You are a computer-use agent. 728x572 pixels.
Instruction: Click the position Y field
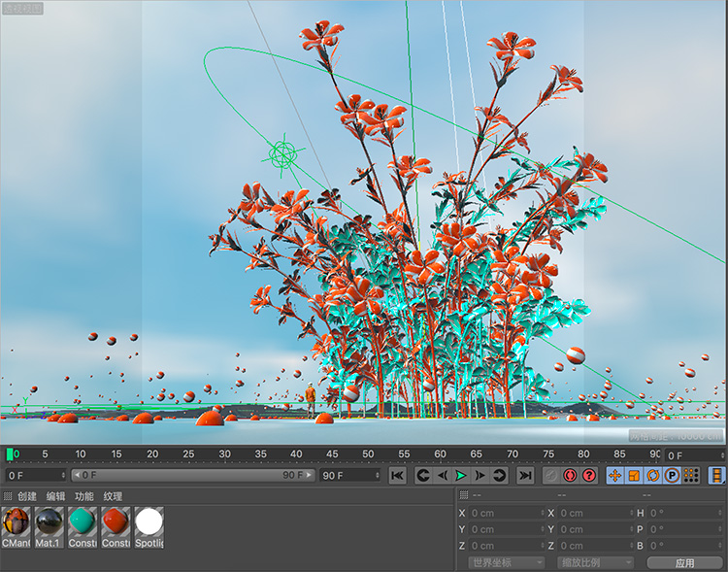507,529
